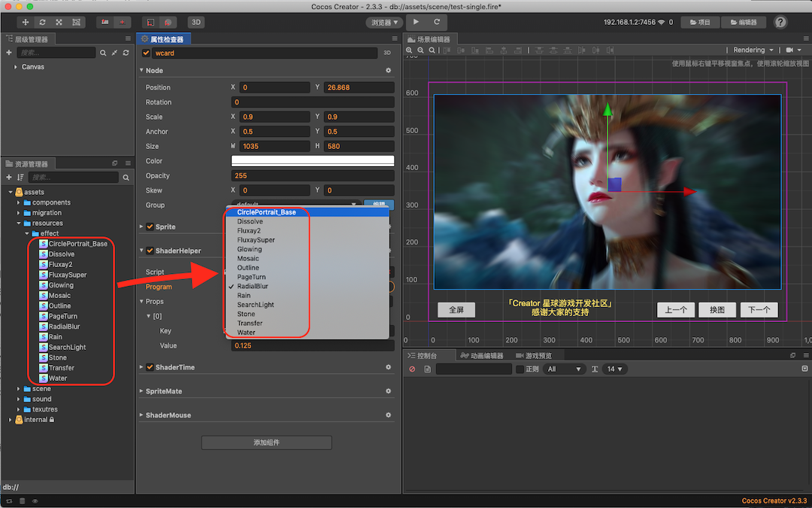Enable the regex 正则 checkbox in console
The image size is (812, 508).
click(520, 370)
